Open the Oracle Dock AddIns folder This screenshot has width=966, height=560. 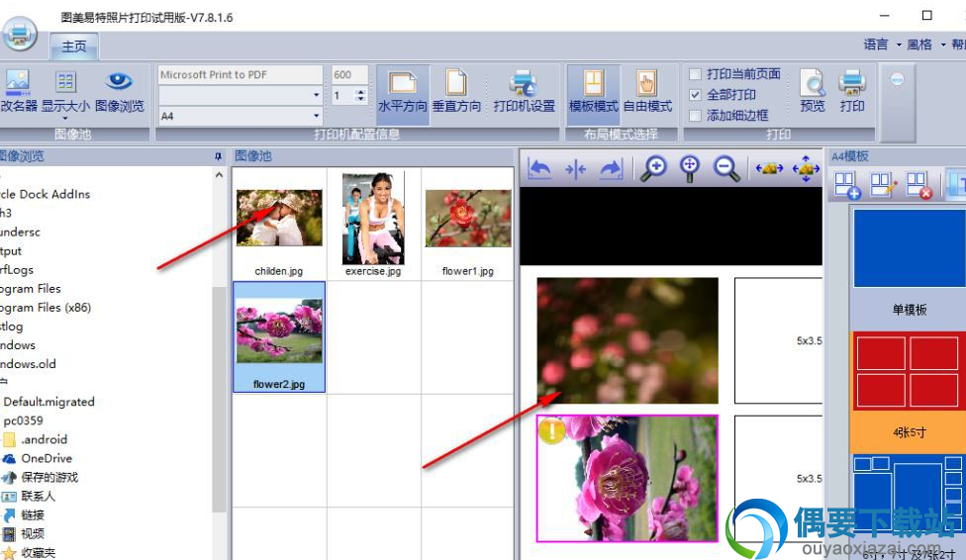click(x=45, y=194)
